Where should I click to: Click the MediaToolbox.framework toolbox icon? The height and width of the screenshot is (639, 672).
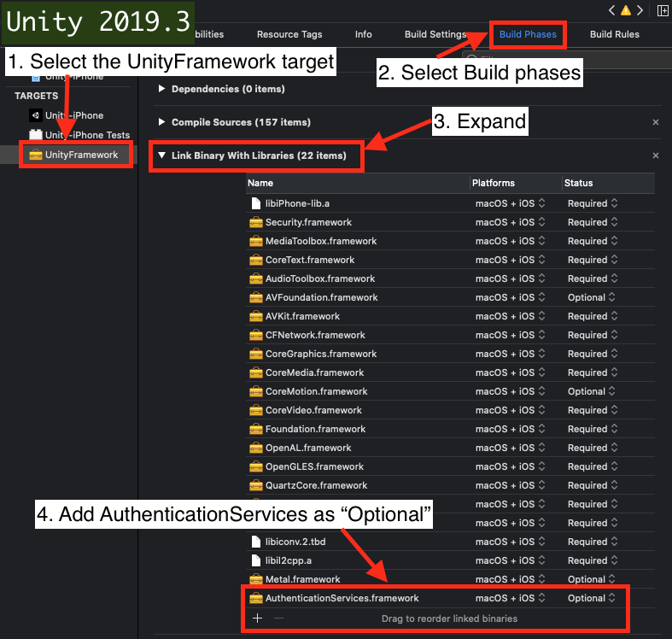pos(256,241)
